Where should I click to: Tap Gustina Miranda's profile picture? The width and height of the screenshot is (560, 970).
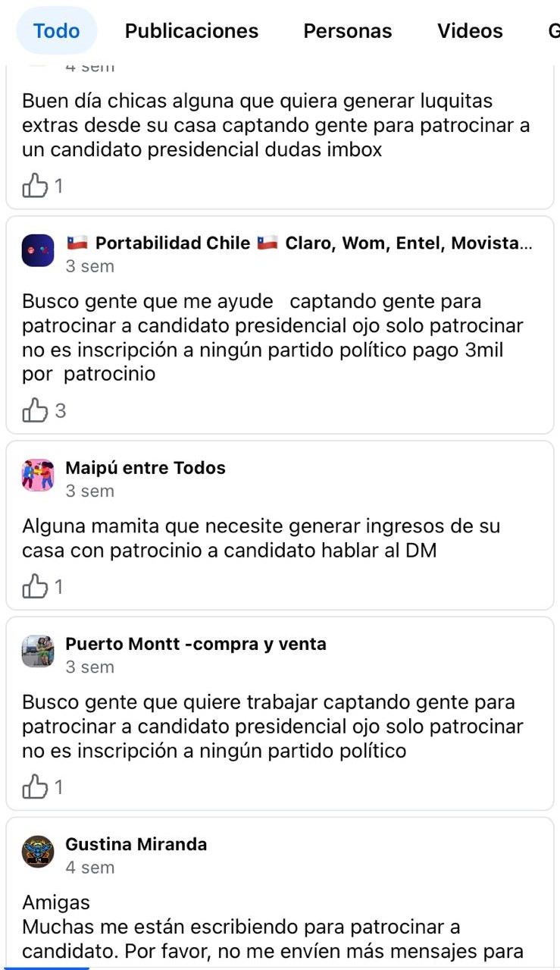pos(38,852)
